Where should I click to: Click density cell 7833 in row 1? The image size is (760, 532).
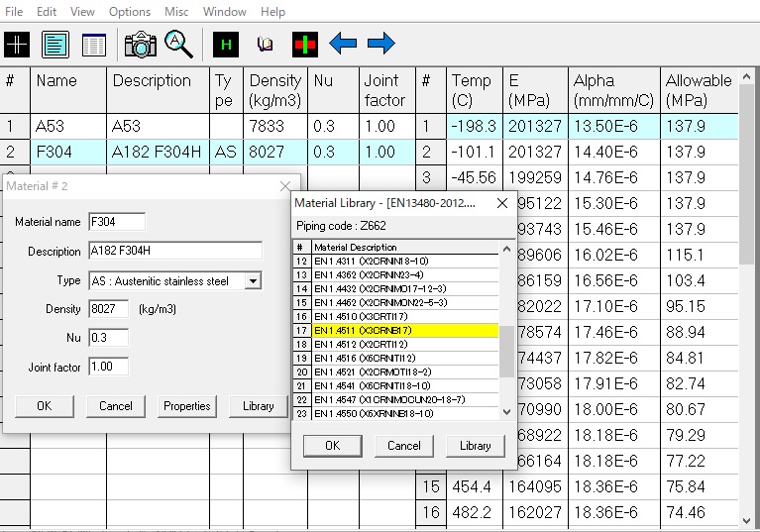pyautogui.click(x=275, y=127)
